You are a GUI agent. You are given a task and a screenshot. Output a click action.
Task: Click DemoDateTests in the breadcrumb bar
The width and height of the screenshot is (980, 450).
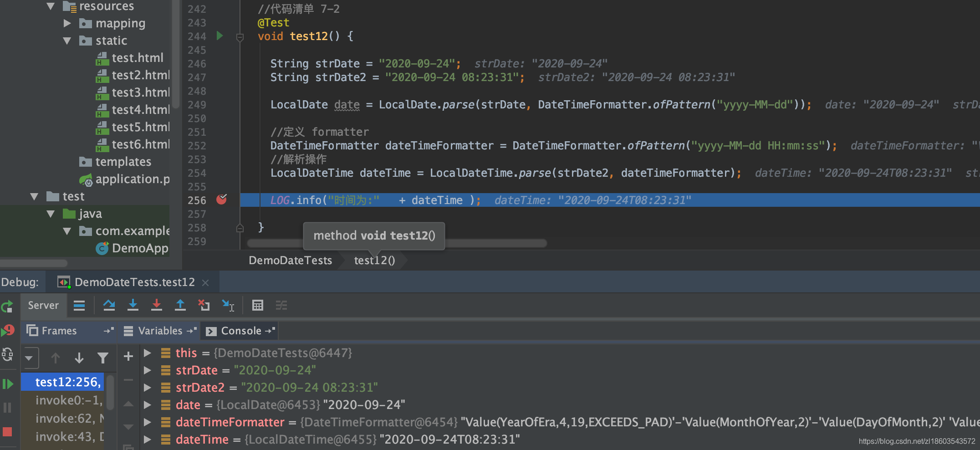click(290, 261)
